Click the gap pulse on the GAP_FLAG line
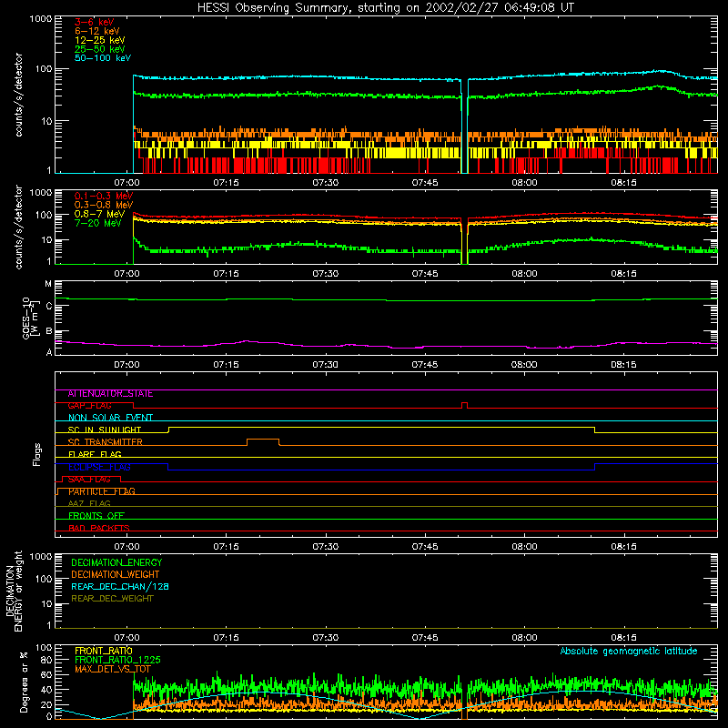Viewport: 728px width, 728px height. 464,405
